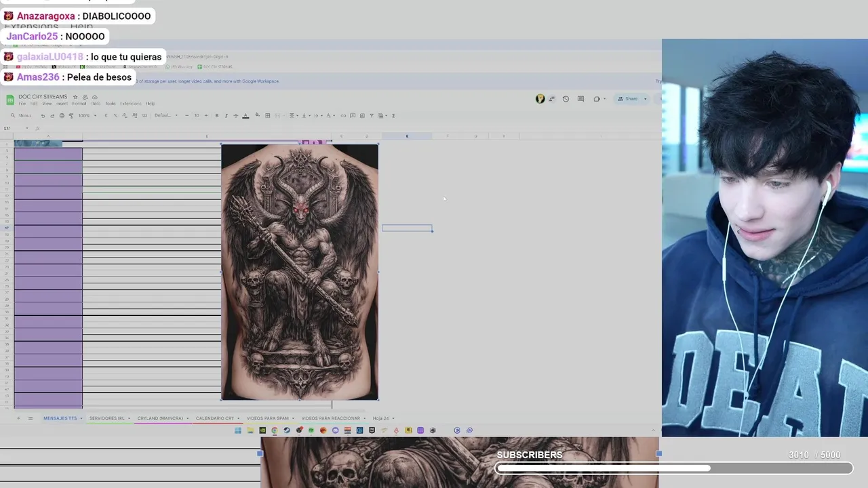Screen dimensions: 868x488
Task: Click the move document folder icon
Action: tap(85, 97)
